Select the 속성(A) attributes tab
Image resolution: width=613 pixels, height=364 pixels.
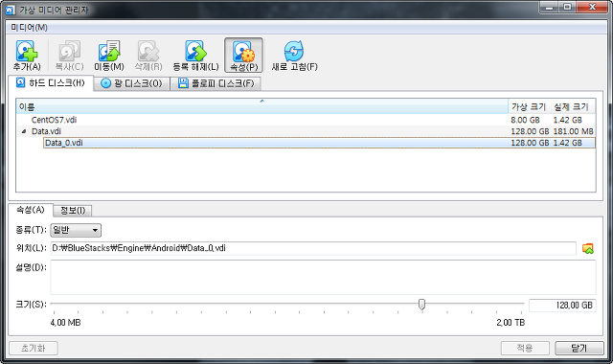30,210
